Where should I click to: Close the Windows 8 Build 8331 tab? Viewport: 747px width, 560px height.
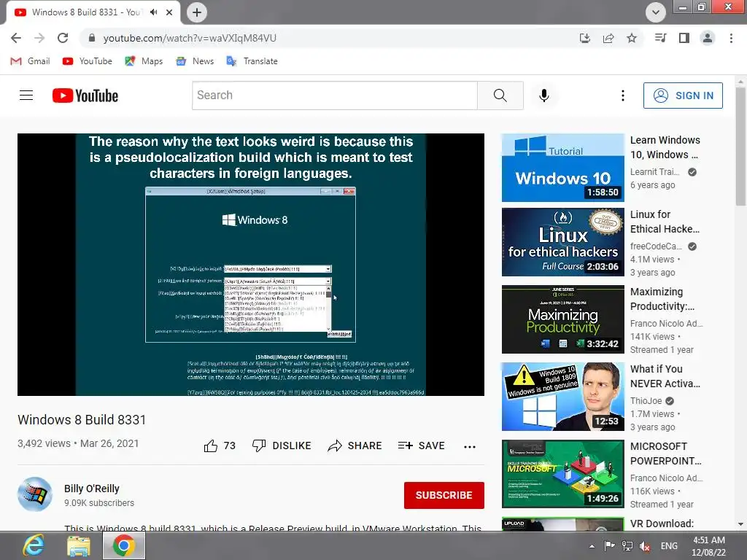pyautogui.click(x=169, y=12)
